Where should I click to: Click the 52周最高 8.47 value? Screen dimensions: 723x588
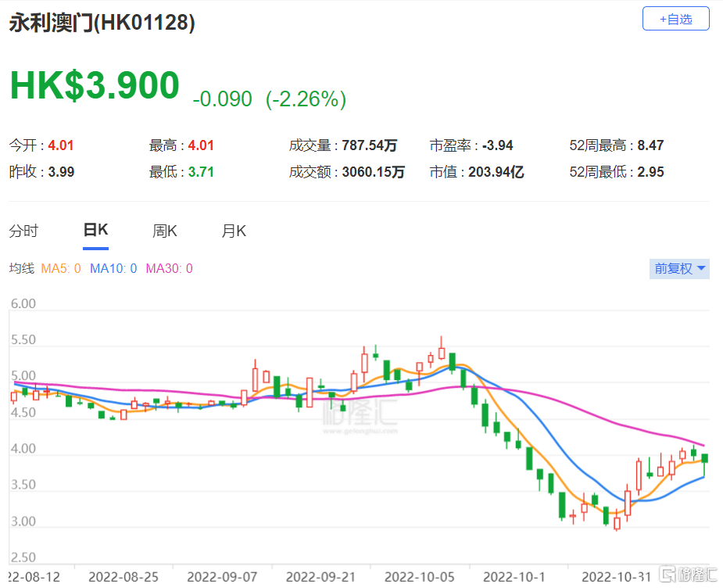652,145
